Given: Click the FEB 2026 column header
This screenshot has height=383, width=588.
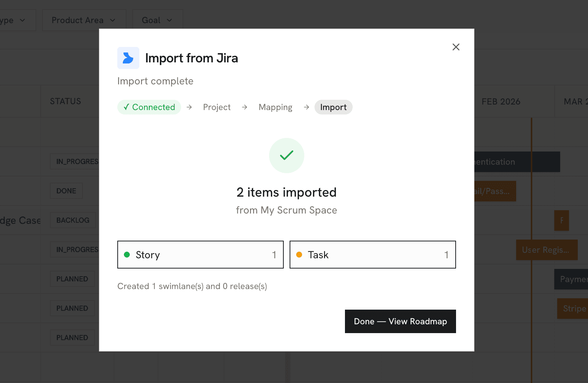Looking at the screenshot, I should (x=501, y=102).
